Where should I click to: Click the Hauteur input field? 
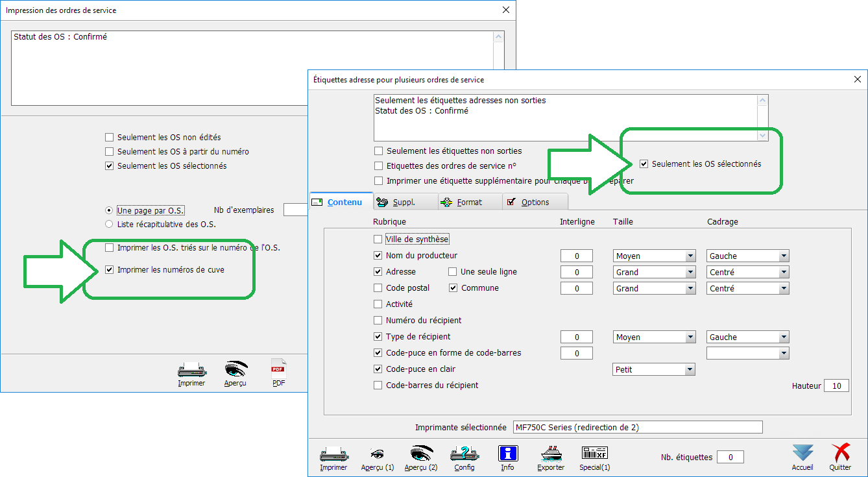click(x=836, y=386)
